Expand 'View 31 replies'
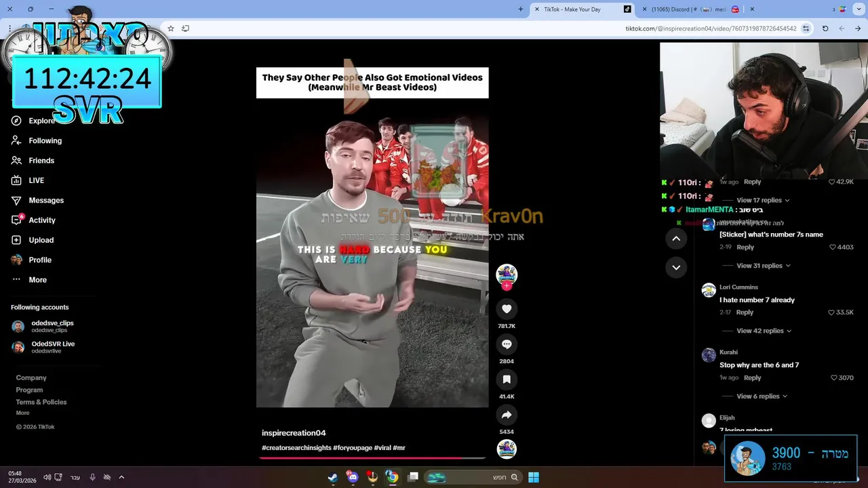The image size is (868, 488). click(764, 266)
